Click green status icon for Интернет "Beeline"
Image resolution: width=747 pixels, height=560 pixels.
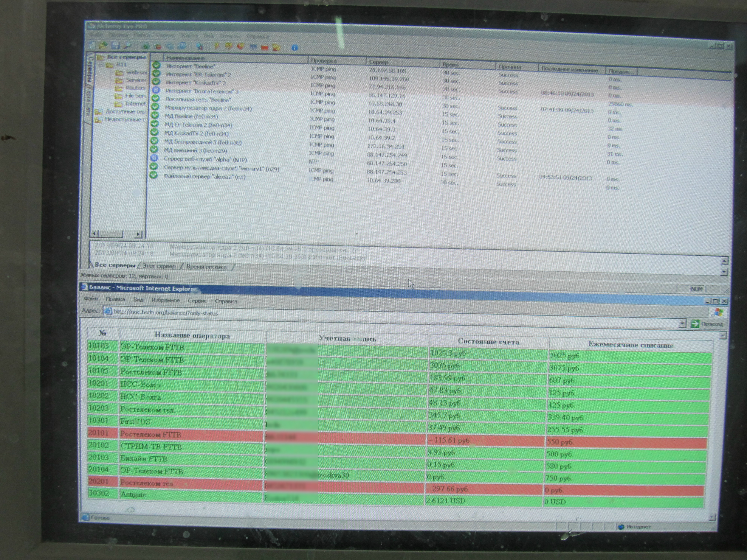pyautogui.click(x=156, y=66)
